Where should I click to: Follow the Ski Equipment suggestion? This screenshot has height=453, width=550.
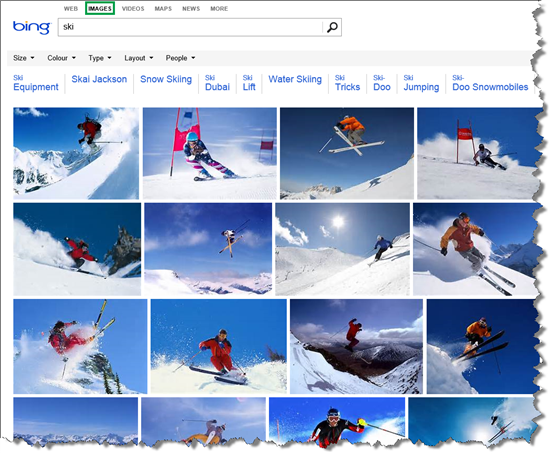[36, 83]
